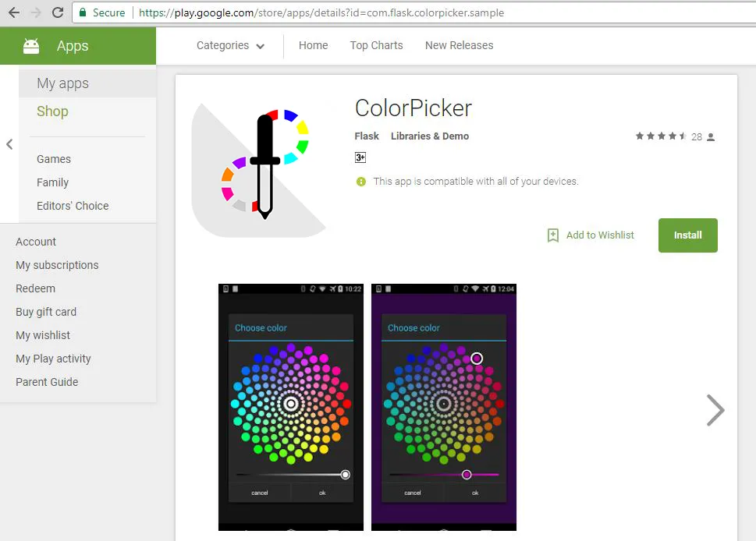Open the Account link
Screen dimensions: 756x541
tap(36, 242)
